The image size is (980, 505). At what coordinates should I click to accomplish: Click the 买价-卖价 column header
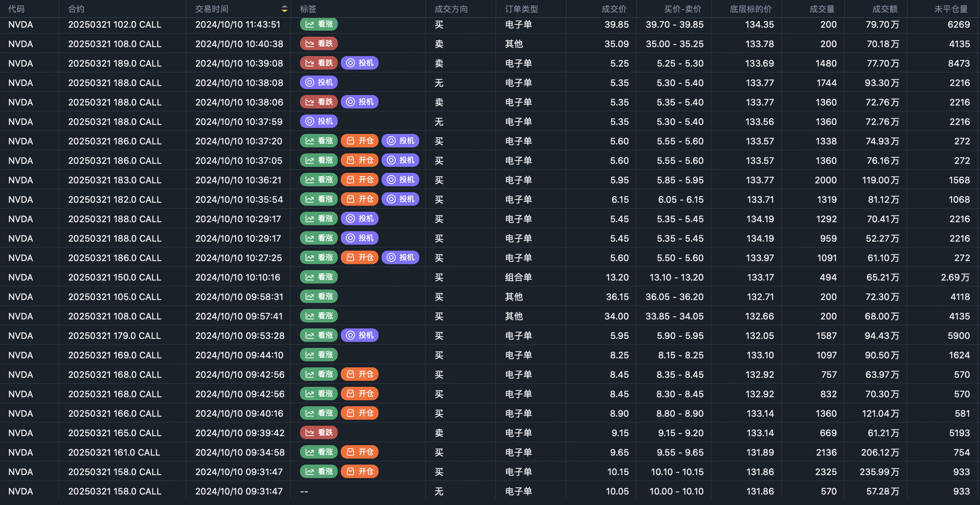683,9
